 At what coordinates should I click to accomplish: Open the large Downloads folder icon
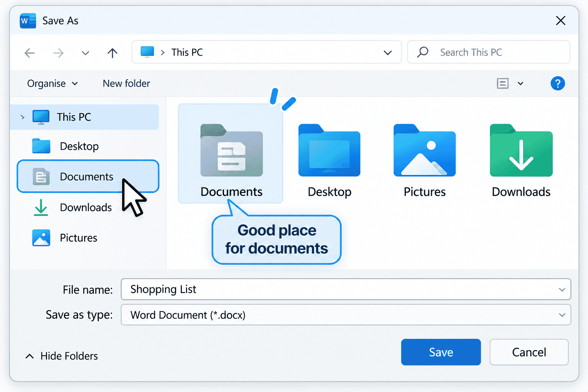click(x=521, y=150)
